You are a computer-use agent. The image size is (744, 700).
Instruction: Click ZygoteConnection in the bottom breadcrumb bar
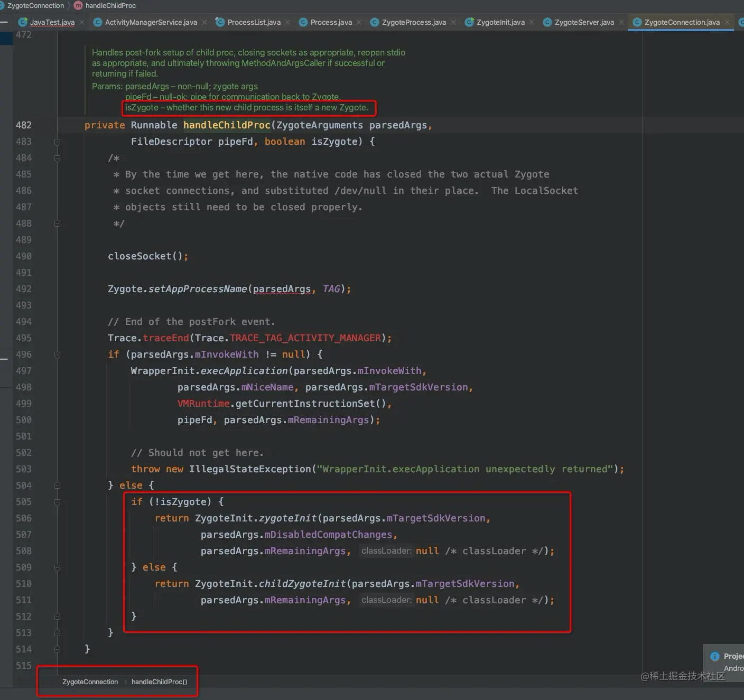click(x=90, y=682)
